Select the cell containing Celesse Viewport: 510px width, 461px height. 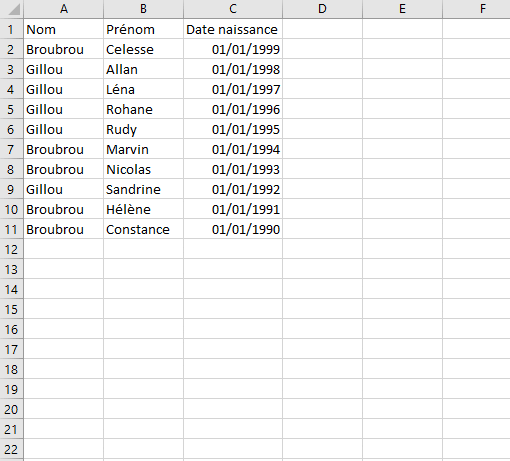coord(143,49)
